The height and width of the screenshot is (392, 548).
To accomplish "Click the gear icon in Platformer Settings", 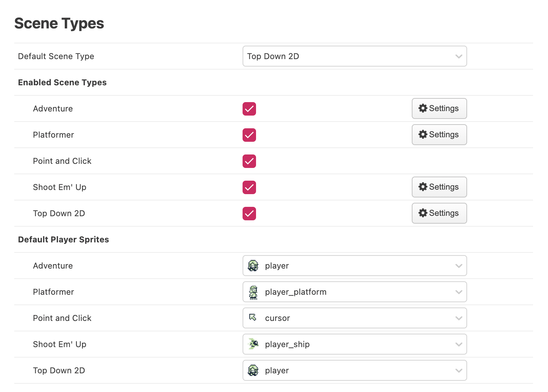I will click(423, 135).
